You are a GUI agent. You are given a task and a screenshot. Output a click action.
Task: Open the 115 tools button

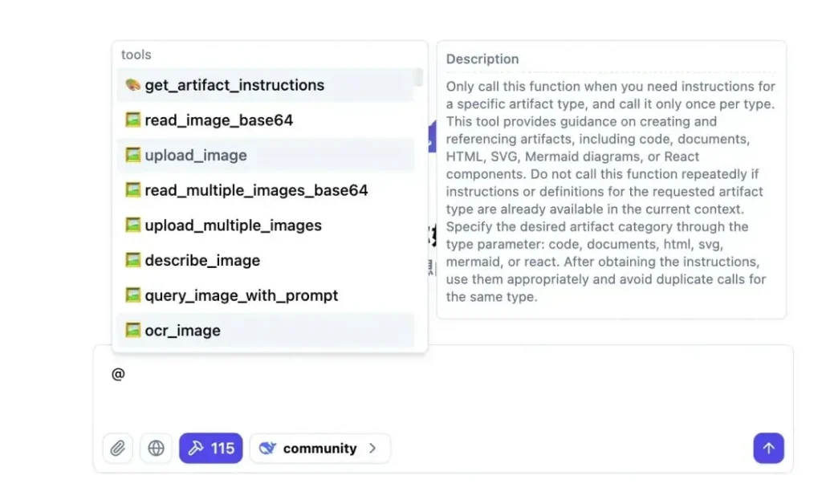[210, 449]
